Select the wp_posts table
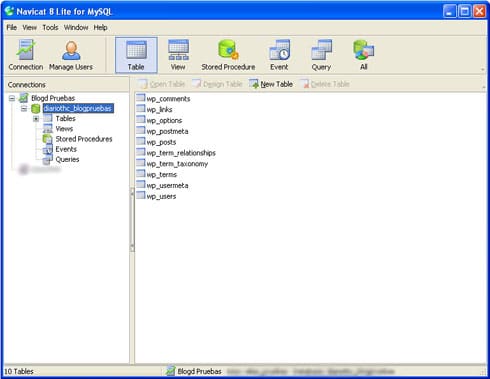Image resolution: width=490 pixels, height=379 pixels. click(x=161, y=142)
